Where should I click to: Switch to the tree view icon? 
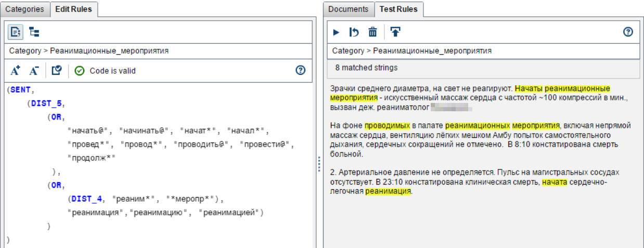click(x=34, y=32)
